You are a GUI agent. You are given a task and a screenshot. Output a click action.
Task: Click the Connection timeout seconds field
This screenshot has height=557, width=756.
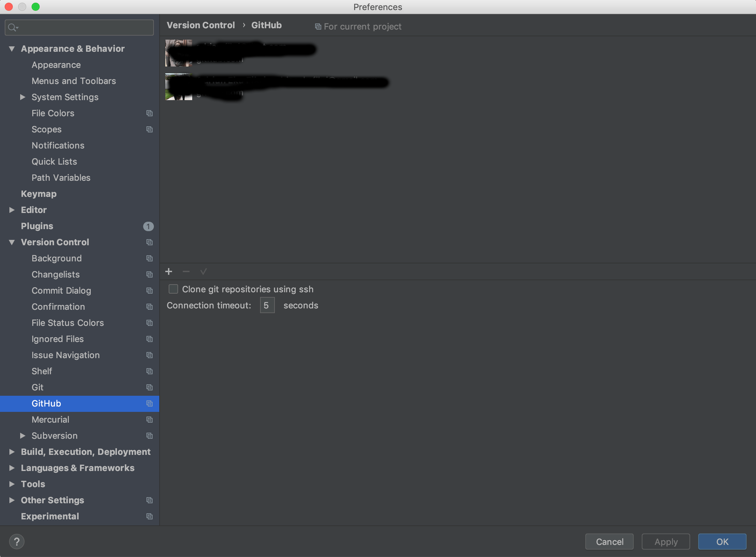click(267, 305)
